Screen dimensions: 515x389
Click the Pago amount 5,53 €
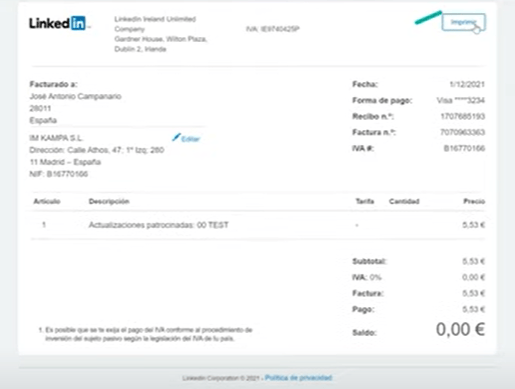(473, 309)
